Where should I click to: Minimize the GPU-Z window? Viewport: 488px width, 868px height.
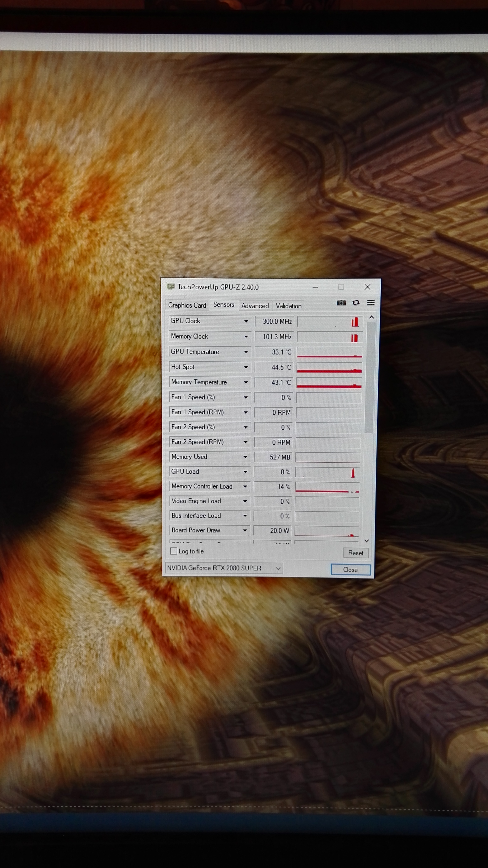tap(315, 287)
